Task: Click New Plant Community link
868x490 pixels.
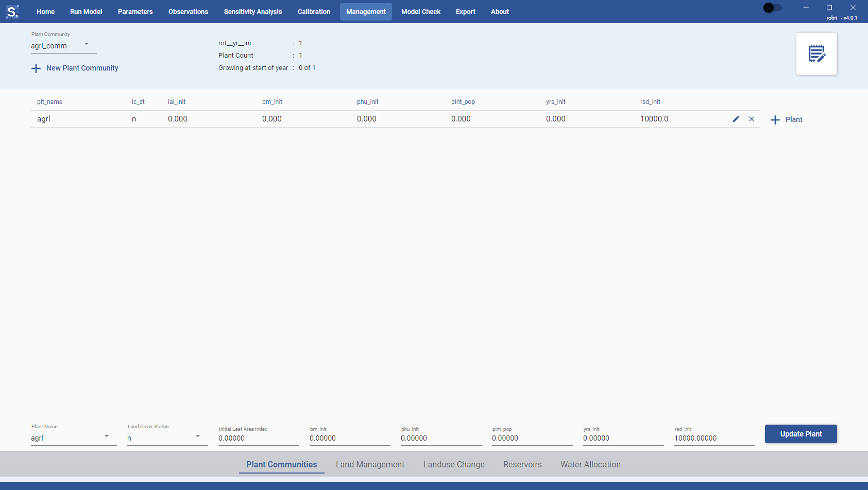Action: 82,68
